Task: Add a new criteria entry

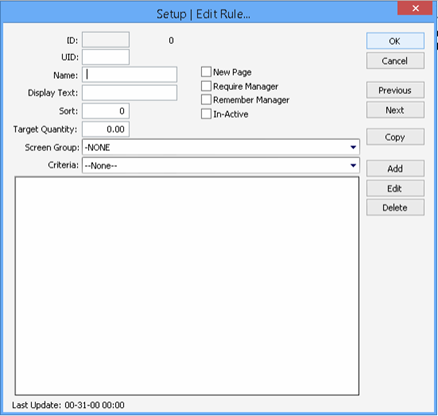Action: click(395, 169)
